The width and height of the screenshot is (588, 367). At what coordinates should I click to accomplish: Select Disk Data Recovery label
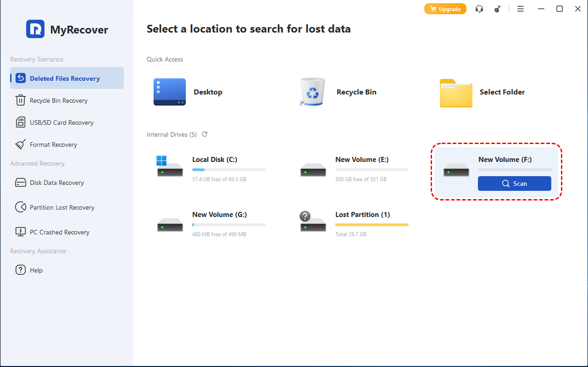click(57, 183)
